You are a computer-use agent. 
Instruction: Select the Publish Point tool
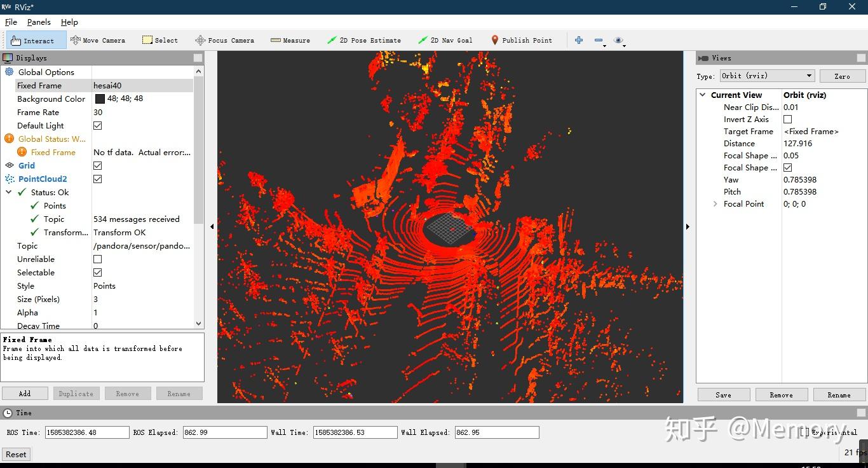521,40
